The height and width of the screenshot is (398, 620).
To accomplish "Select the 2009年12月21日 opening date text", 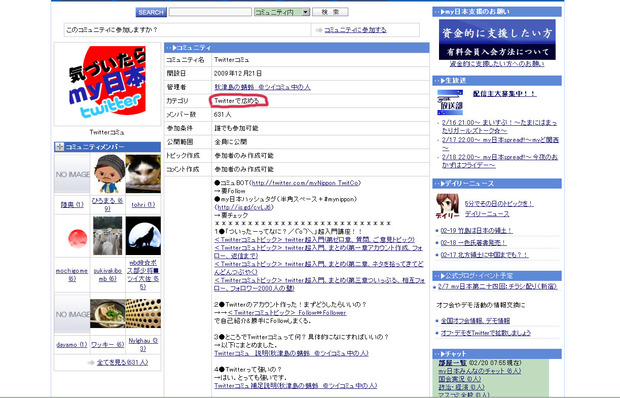I will pos(238,74).
